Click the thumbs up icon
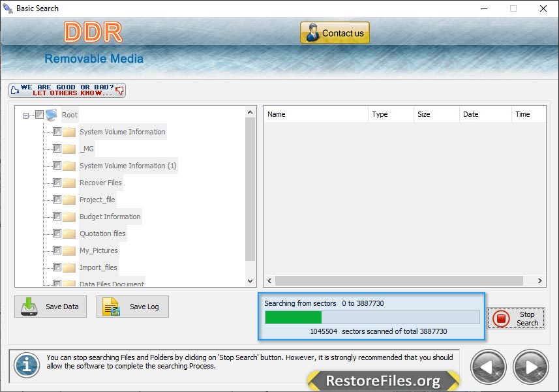This screenshot has width=559, height=392. tap(14, 90)
